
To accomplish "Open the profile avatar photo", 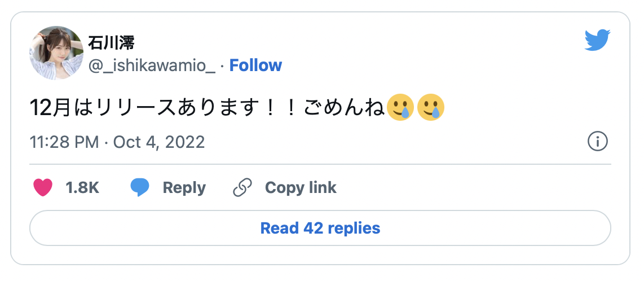I will (x=56, y=53).
